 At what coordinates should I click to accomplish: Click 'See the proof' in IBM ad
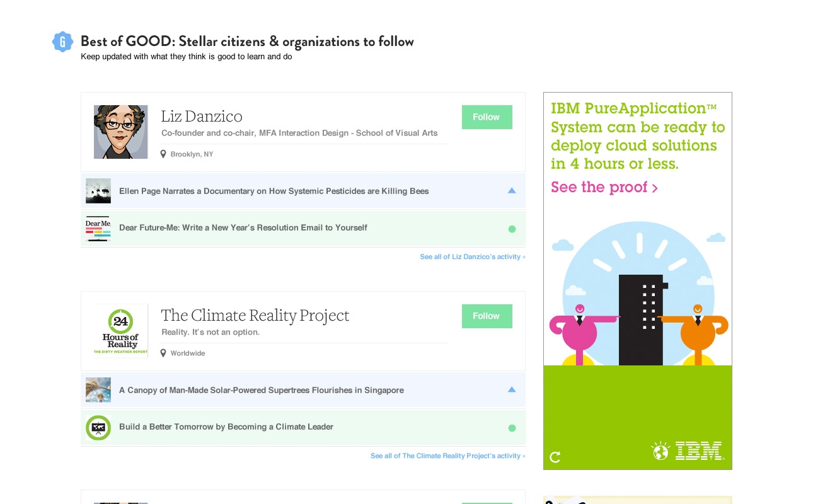(604, 187)
